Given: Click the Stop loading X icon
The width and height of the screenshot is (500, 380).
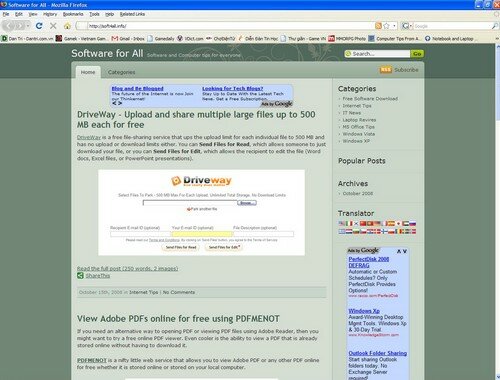Looking at the screenshot, I should [53, 26].
